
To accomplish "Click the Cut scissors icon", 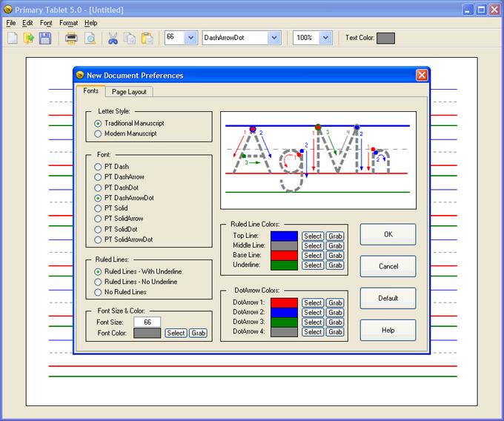I will click(x=113, y=38).
